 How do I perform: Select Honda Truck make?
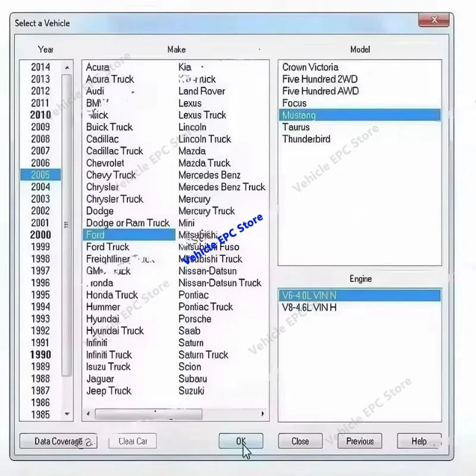112,295
